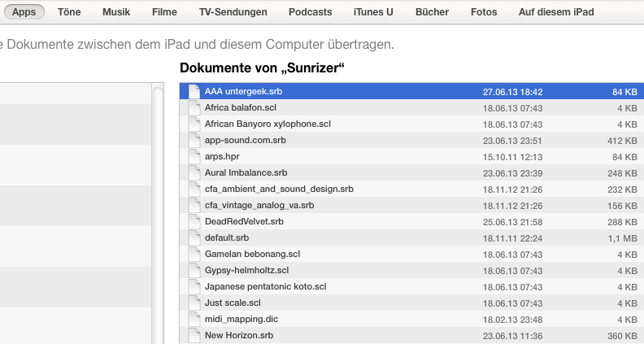Select file name midi_mapping.dic
This screenshot has width=644, height=344.
point(241,319)
